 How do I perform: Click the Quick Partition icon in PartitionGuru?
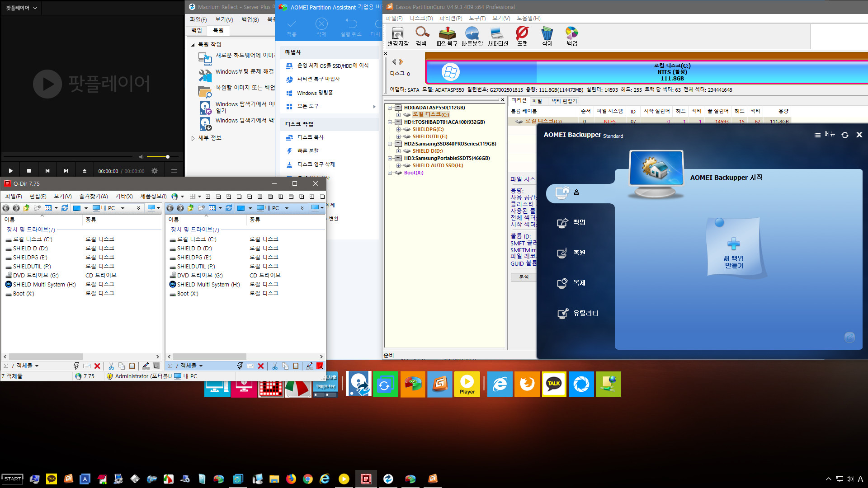tap(472, 36)
